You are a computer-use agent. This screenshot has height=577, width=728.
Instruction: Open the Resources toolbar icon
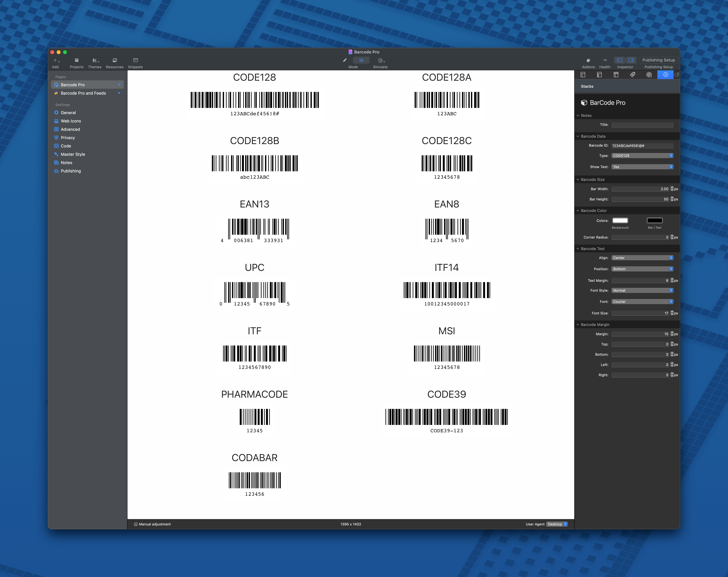pos(115,60)
